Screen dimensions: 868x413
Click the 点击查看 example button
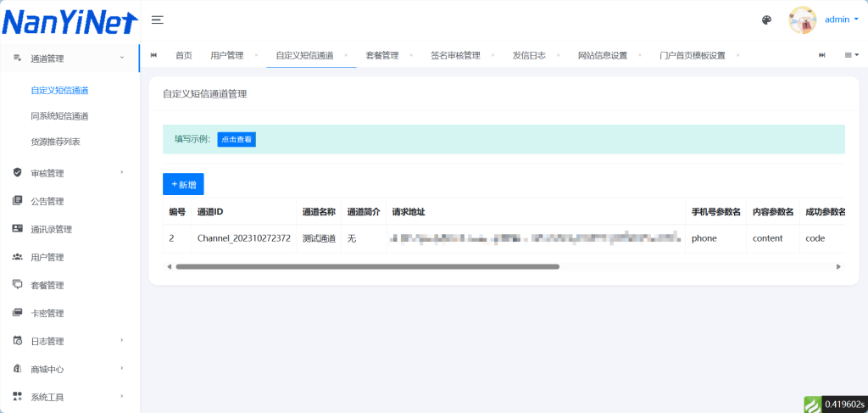[236, 140]
